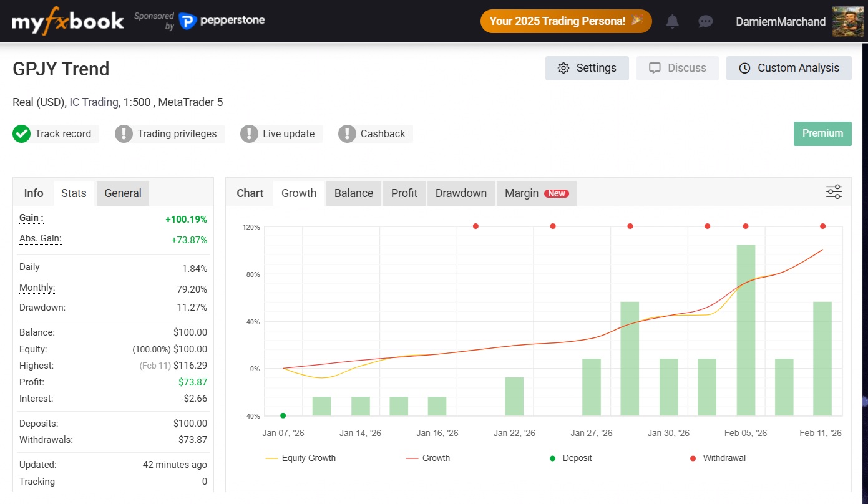
Task: Select the 42 minutes ago text
Action: click(175, 465)
